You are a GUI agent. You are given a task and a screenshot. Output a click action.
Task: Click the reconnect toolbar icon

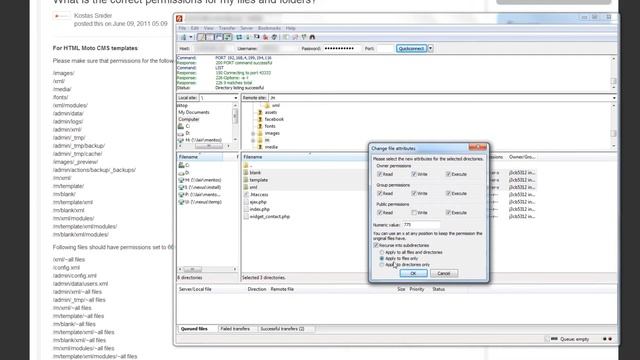click(x=274, y=37)
